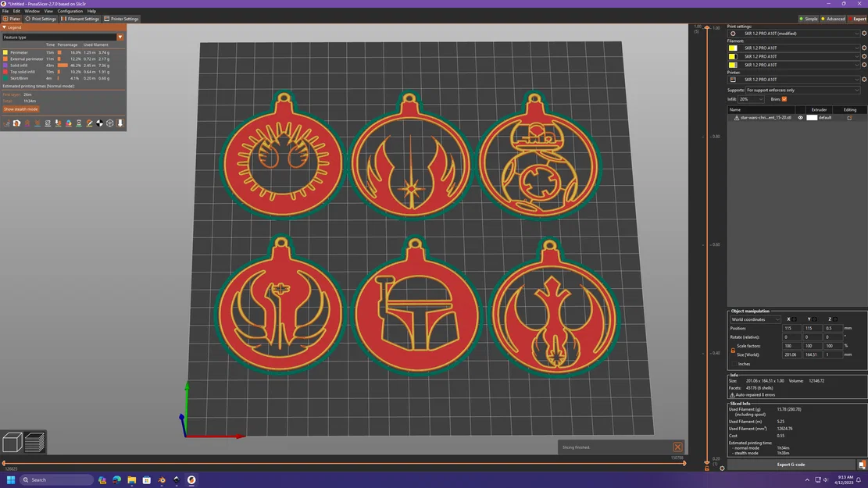The image size is (868, 488).
Task: Open Printer preset edit cog
Action: (863, 79)
